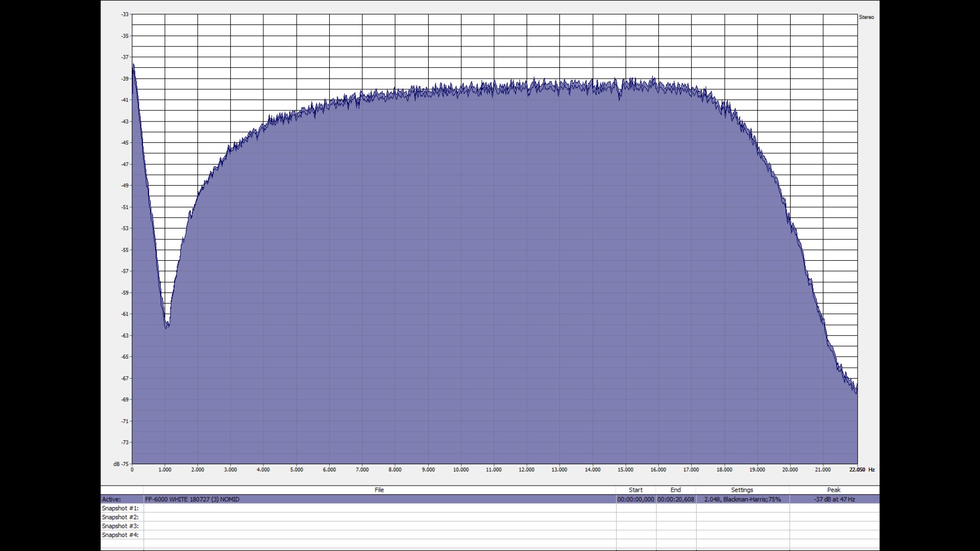Click the Settings column header
This screenshot has width=980, height=551.
(x=742, y=490)
